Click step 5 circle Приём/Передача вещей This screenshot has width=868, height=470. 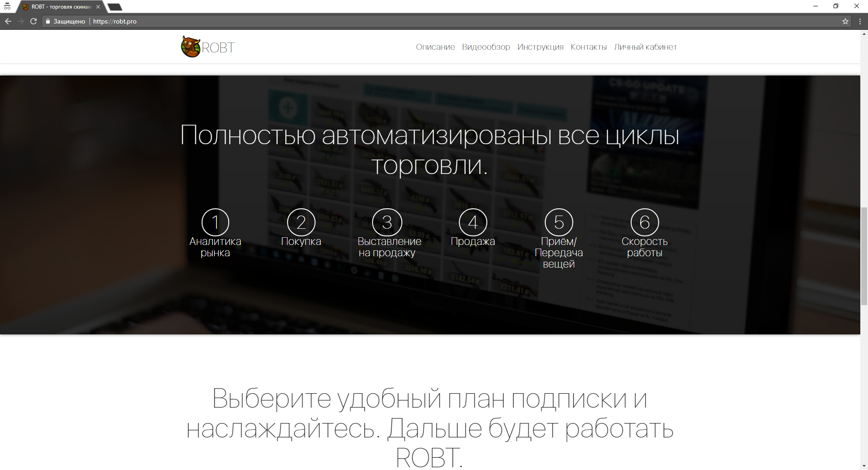559,222
